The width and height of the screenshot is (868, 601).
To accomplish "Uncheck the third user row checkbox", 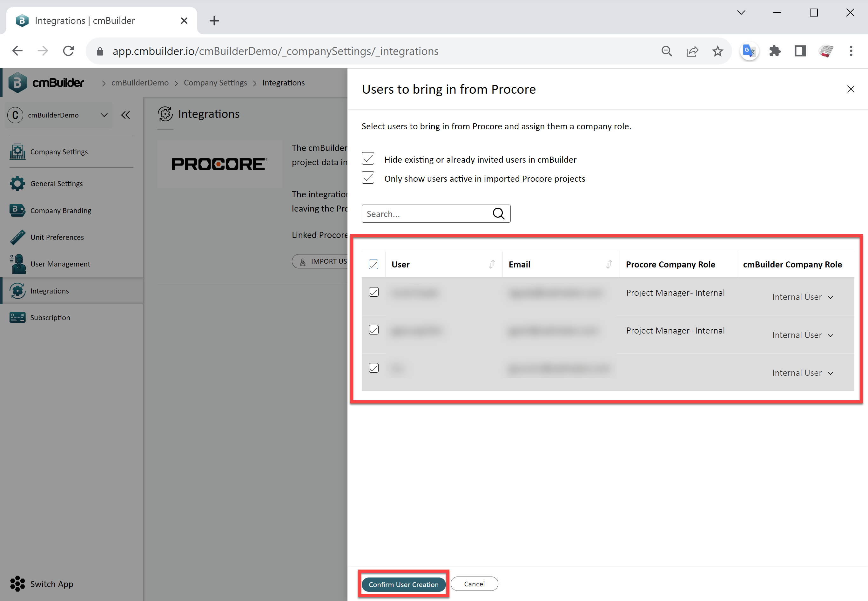I will [374, 368].
